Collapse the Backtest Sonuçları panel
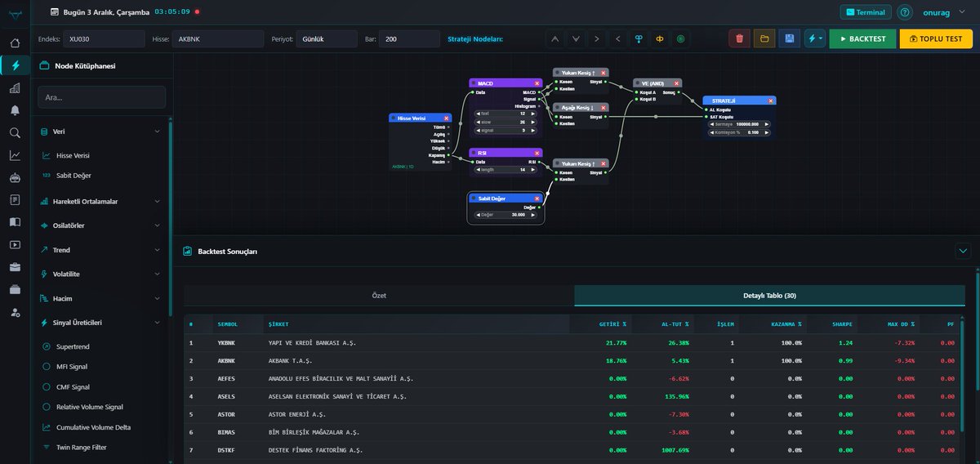The image size is (980, 464). click(962, 251)
